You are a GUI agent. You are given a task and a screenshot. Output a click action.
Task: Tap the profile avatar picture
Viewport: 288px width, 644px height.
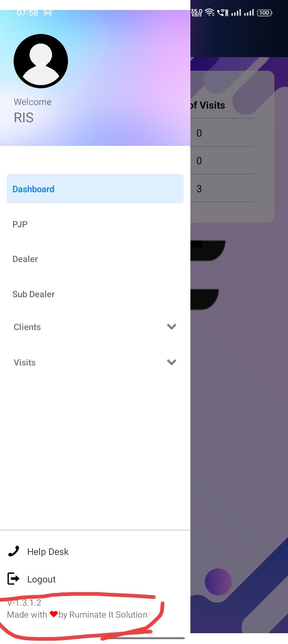click(41, 61)
